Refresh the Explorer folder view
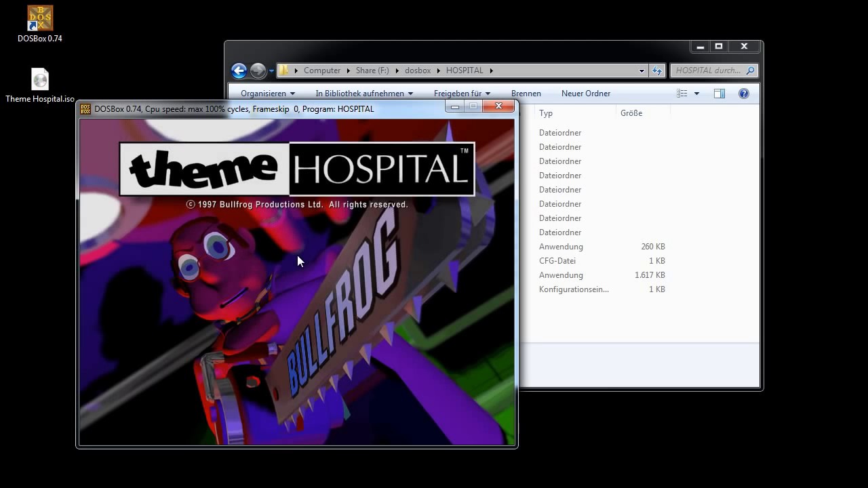 click(656, 70)
